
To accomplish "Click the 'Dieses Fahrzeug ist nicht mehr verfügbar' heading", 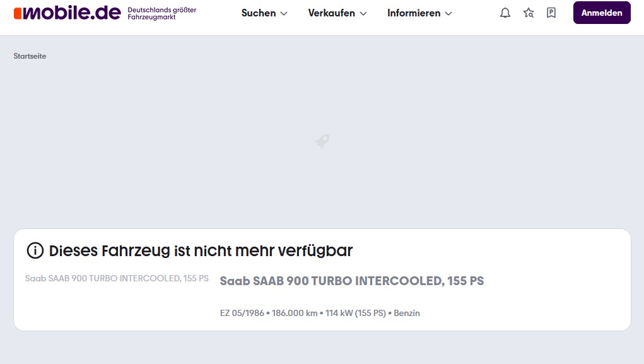I will click(201, 250).
